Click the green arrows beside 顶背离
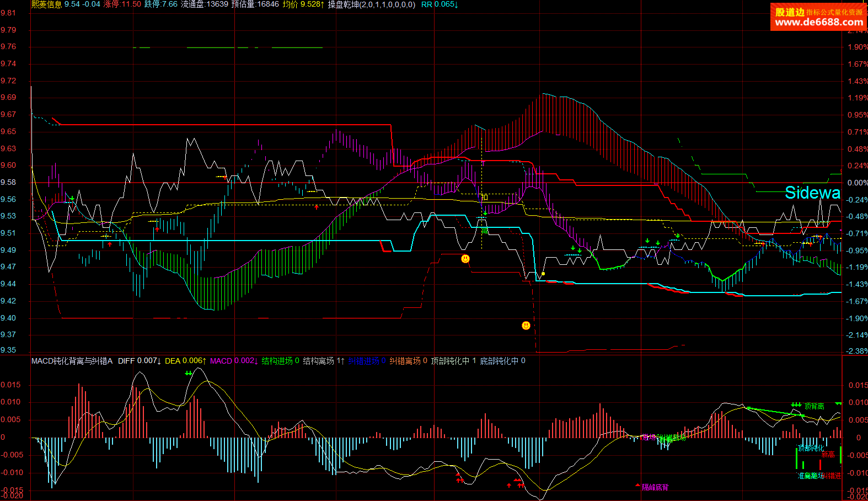This screenshot has height=501, width=868. pos(796,405)
